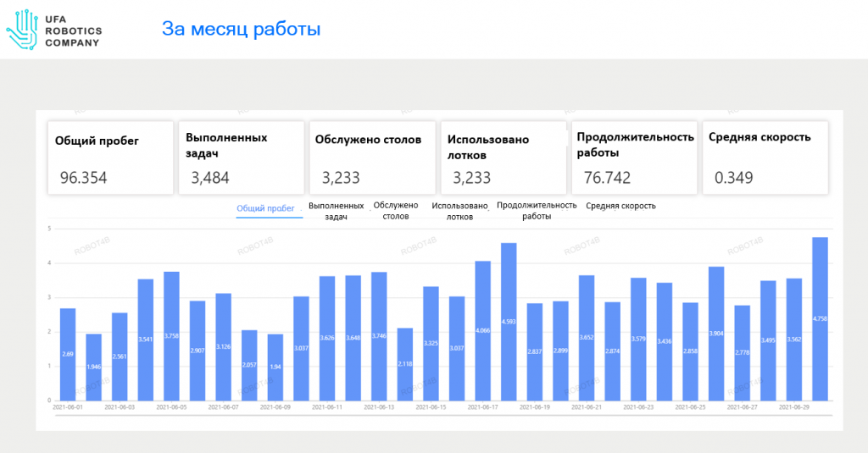868x453 pixels.
Task: Open 'Продолжительность работы' chart tab
Action: (537, 211)
